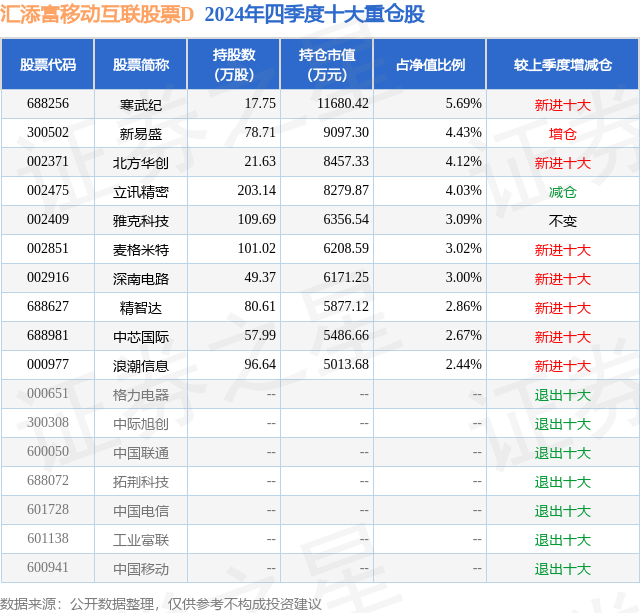Click the 增仓 status cell
The image size is (640, 613).
pos(563,134)
